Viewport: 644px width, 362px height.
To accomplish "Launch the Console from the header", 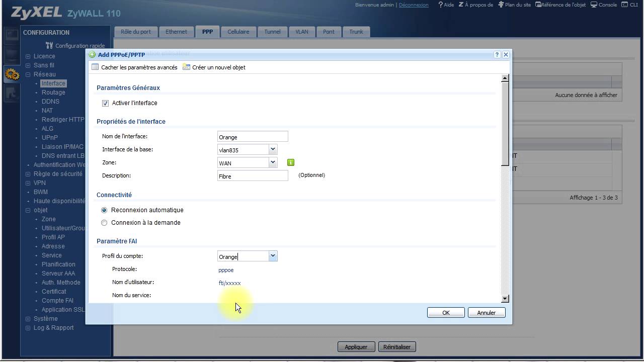I will pyautogui.click(x=603, y=5).
